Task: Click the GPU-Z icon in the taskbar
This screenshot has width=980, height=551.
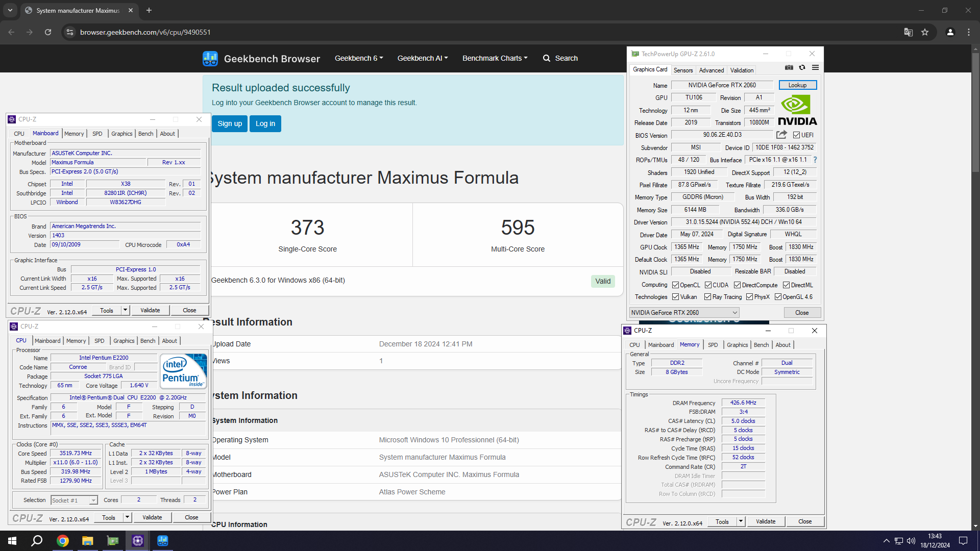Action: click(112, 541)
